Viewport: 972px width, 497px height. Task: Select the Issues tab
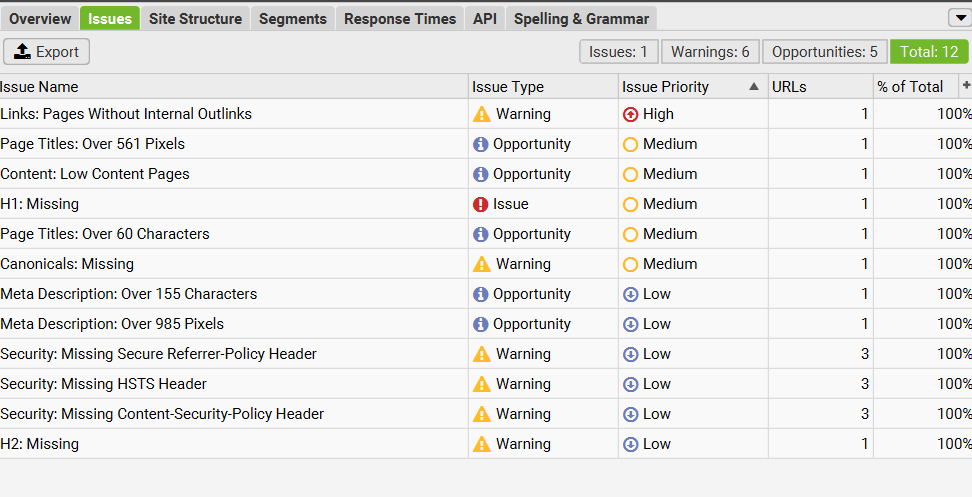[110, 19]
